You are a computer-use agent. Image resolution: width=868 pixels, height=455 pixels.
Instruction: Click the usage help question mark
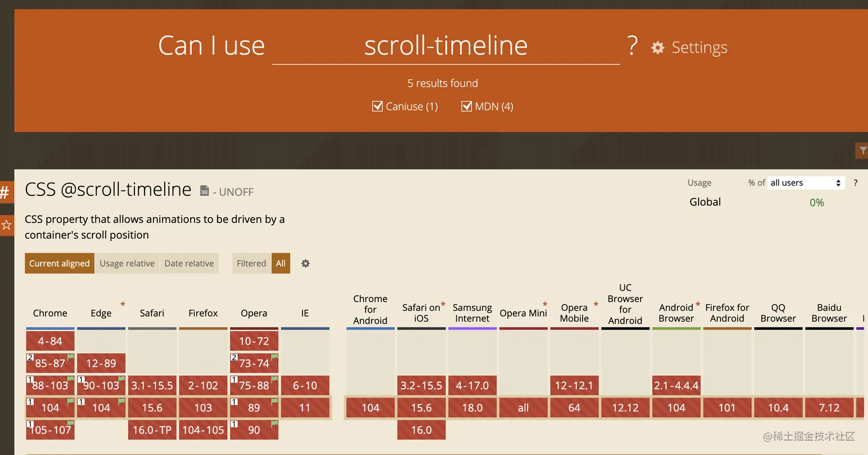coord(855,183)
